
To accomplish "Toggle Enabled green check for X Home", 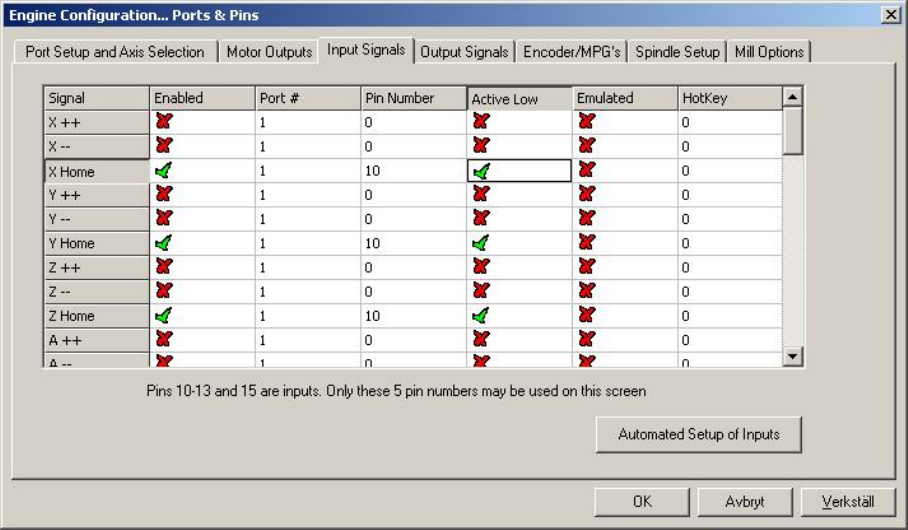I will (x=164, y=170).
